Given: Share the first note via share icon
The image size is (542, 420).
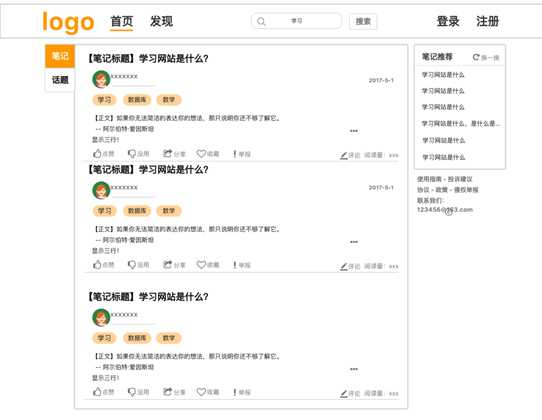Looking at the screenshot, I should (167, 153).
